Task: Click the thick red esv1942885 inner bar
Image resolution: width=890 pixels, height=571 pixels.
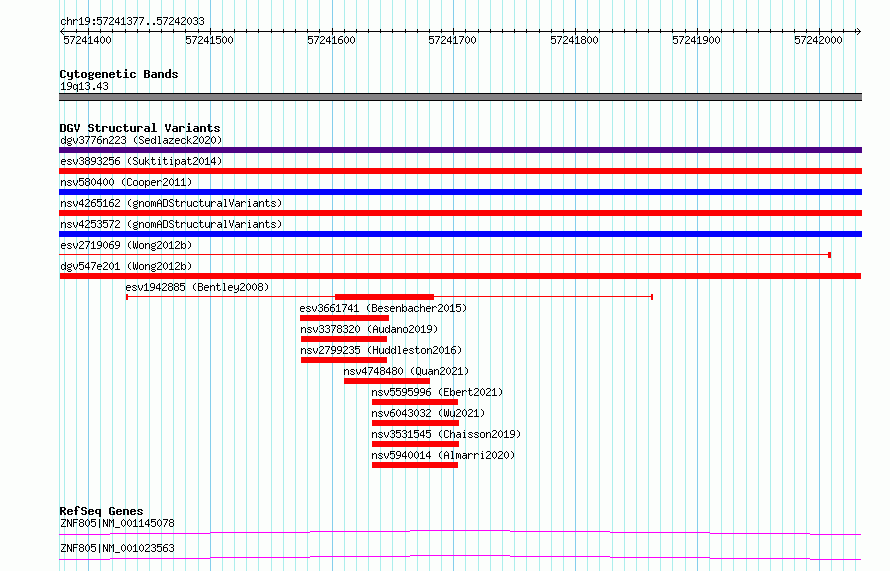Action: pos(384,297)
